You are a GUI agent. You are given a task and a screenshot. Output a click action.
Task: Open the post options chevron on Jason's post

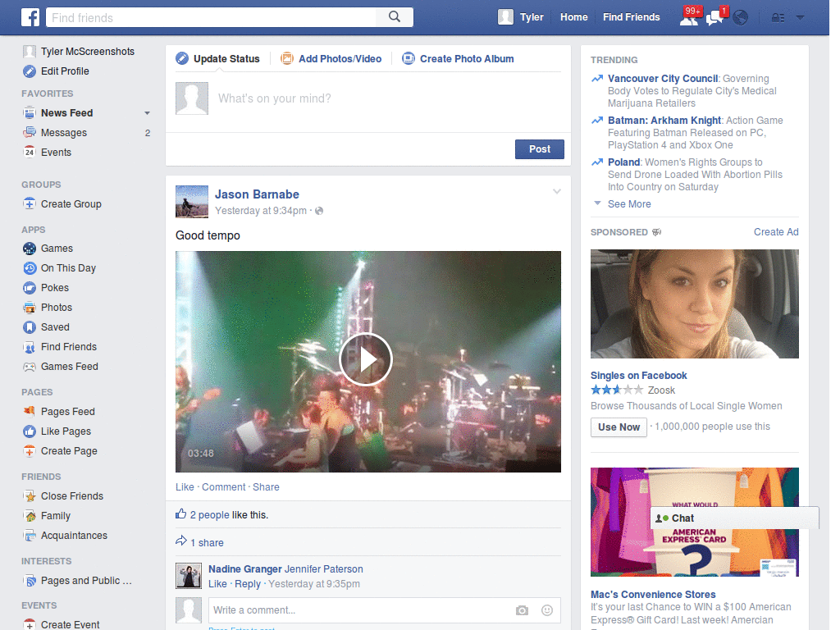click(x=557, y=191)
